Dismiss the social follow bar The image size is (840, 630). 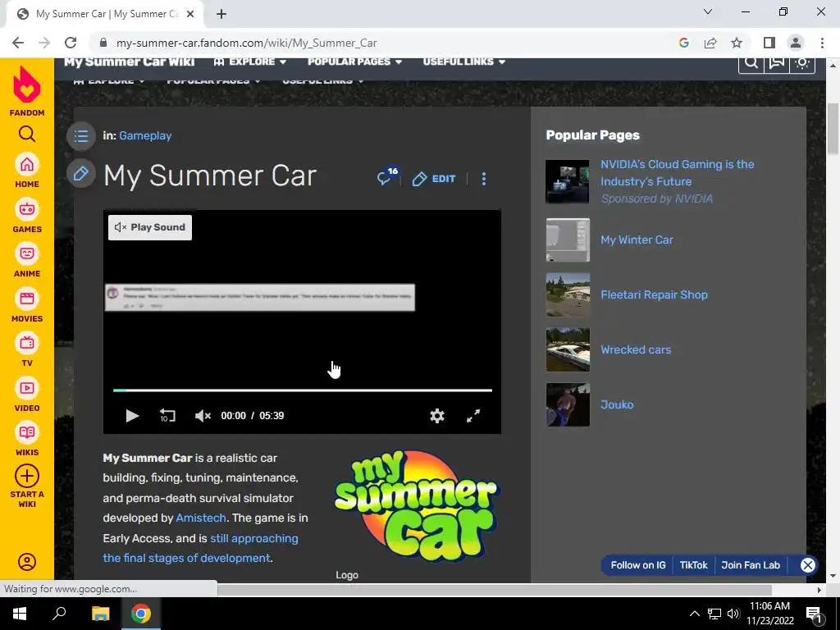808,565
